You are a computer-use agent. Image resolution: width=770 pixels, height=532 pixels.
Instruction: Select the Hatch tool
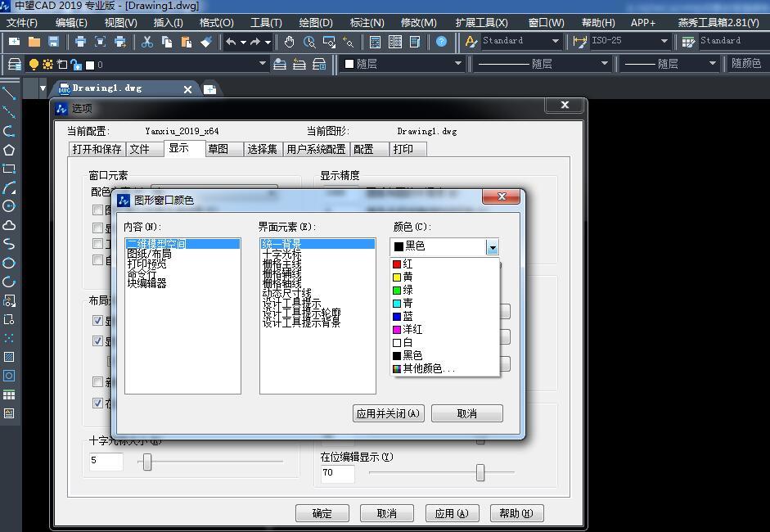tap(9, 357)
